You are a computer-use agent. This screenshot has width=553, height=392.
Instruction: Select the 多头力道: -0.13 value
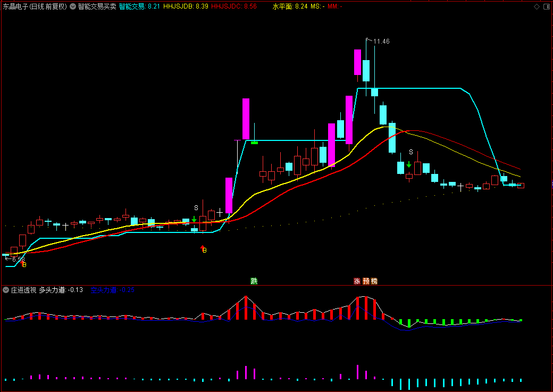coord(61,290)
